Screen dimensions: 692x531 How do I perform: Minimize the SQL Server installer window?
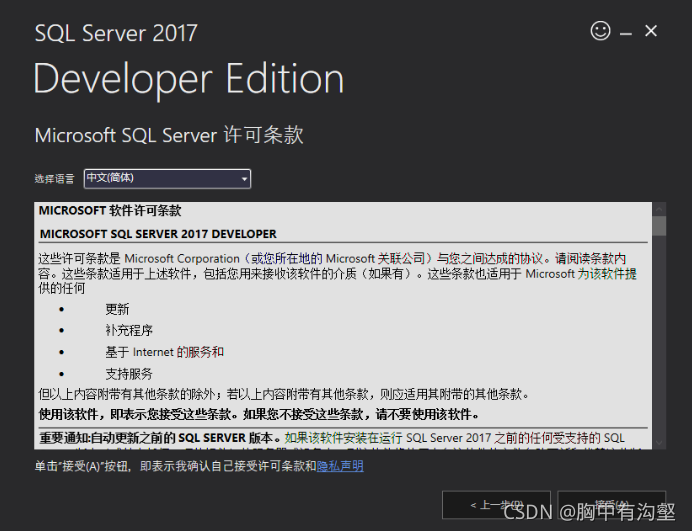point(626,33)
